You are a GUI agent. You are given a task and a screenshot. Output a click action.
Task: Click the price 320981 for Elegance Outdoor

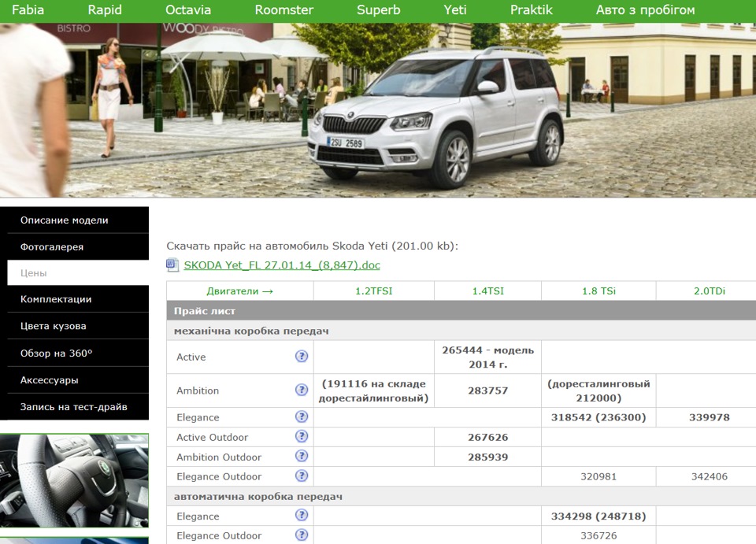(598, 476)
